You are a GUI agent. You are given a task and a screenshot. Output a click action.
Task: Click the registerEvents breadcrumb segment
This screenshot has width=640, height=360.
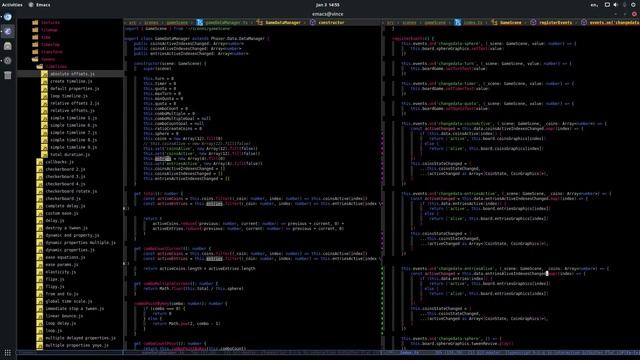tap(556, 22)
